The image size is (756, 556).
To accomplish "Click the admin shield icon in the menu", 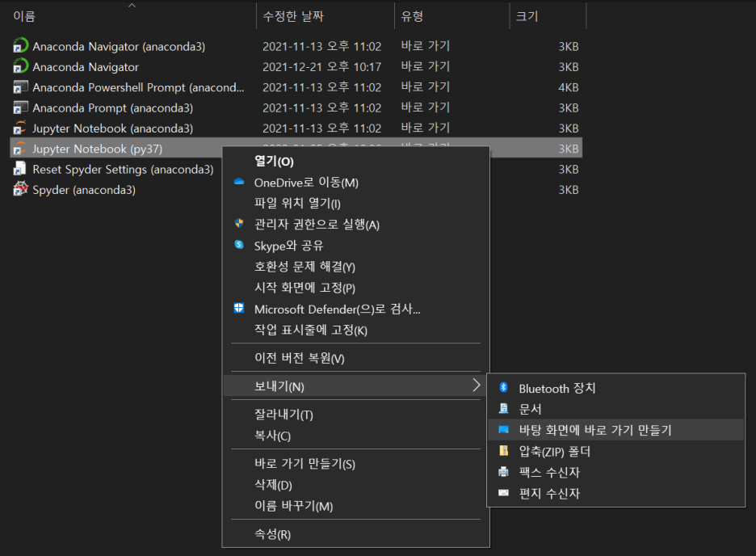I will 238,223.
